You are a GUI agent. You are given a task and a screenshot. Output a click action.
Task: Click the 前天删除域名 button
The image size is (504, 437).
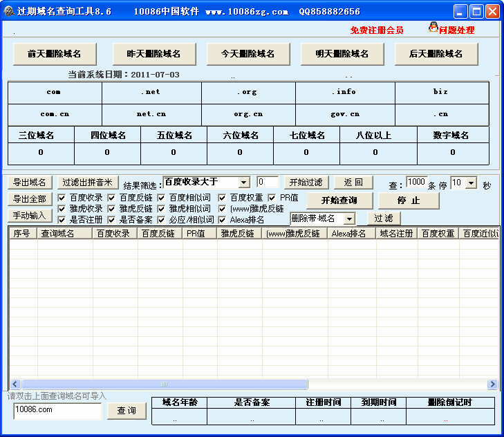(x=55, y=54)
